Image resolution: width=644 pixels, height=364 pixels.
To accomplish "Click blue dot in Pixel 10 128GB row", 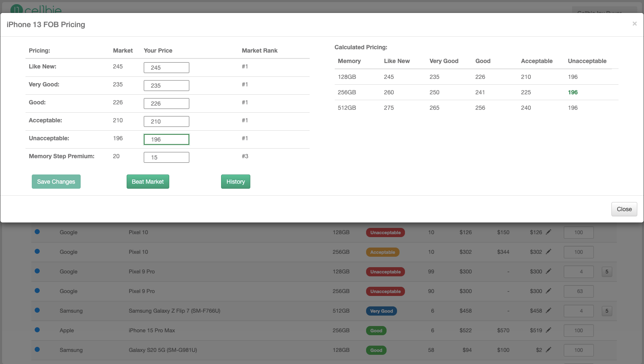I will [x=37, y=232].
